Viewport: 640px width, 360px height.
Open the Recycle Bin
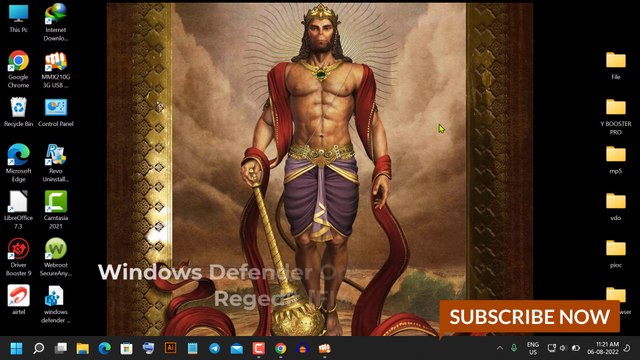[x=18, y=112]
